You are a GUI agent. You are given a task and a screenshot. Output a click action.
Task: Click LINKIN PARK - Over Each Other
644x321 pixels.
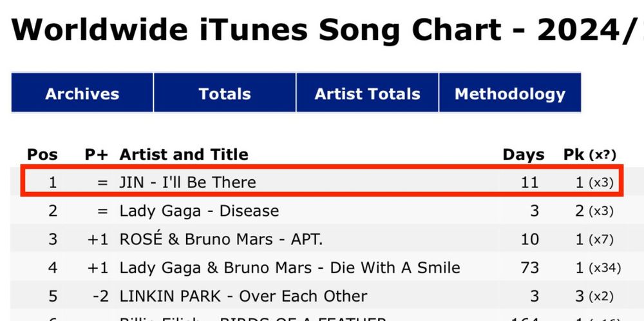pos(243,296)
